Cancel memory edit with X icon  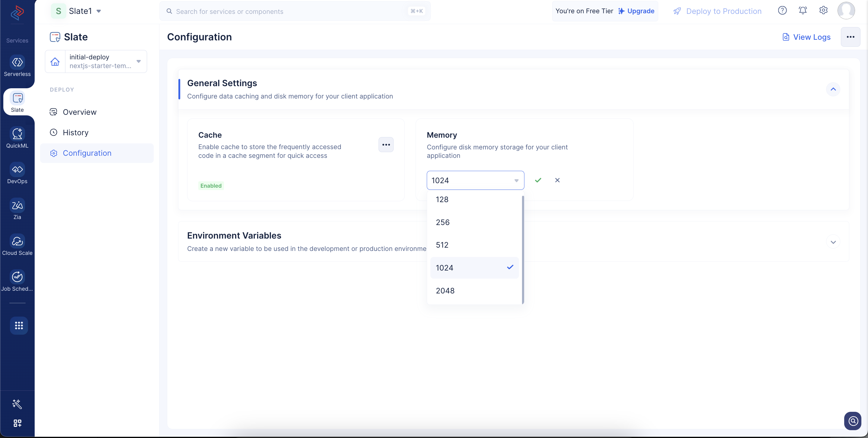pos(557,180)
